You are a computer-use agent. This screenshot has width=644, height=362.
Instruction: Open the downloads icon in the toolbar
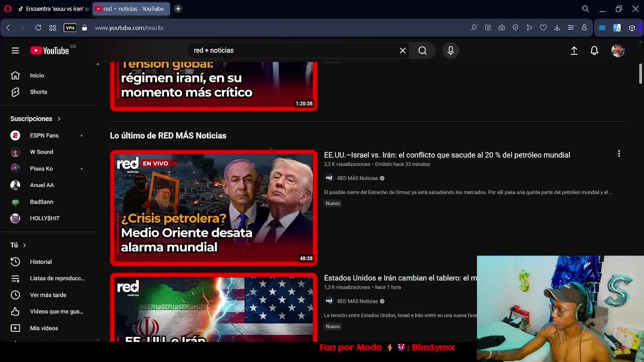click(x=557, y=28)
